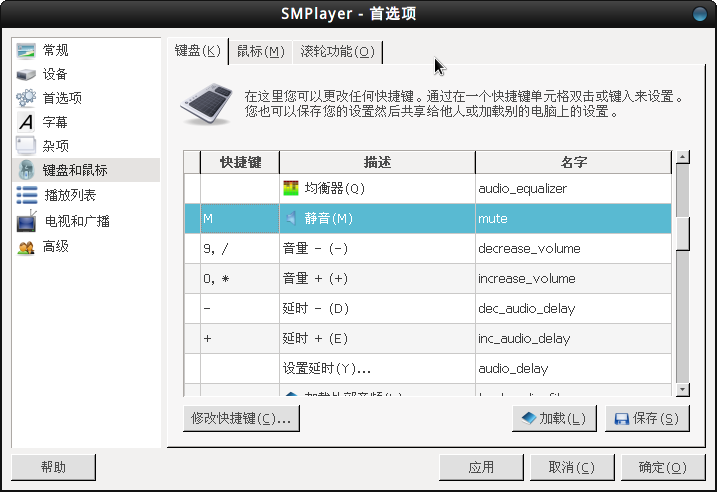
Task: Select the 常规 sidebar label
Action: pos(56,50)
